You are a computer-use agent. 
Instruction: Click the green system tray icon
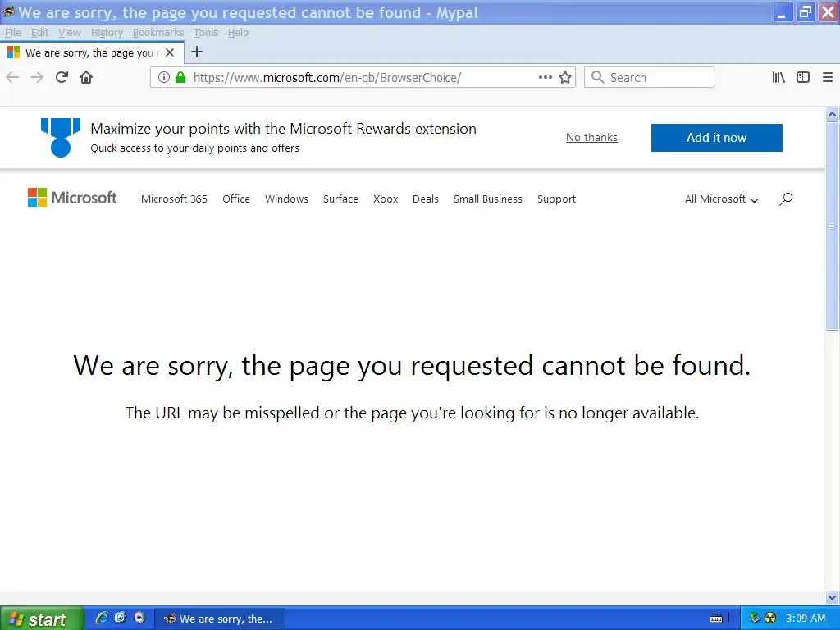(x=755, y=618)
